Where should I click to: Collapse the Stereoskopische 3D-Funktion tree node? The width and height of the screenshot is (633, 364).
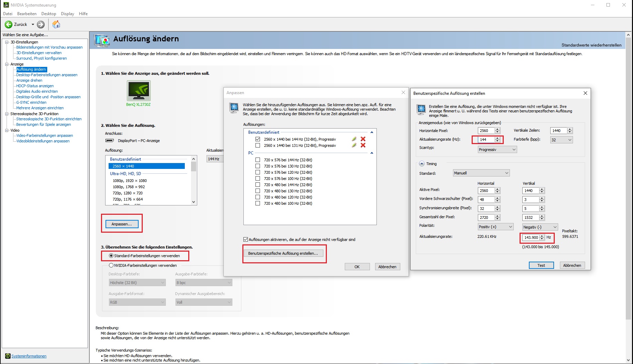tap(7, 114)
